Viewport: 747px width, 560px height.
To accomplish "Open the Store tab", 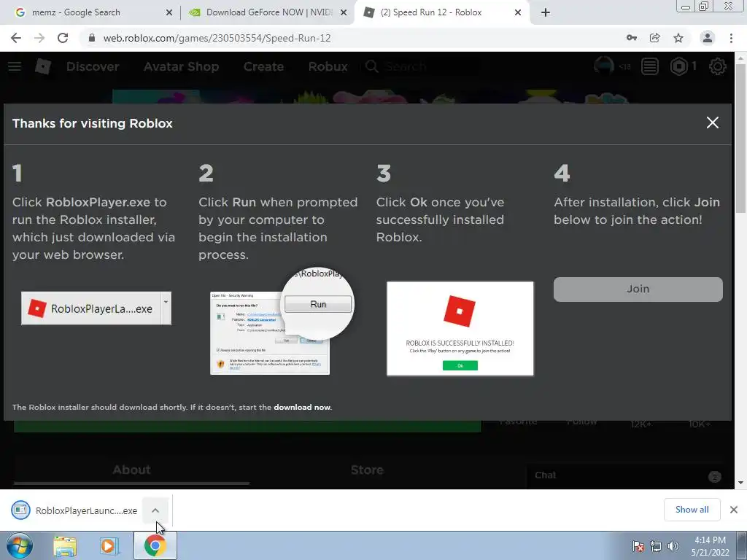I will [x=367, y=470].
